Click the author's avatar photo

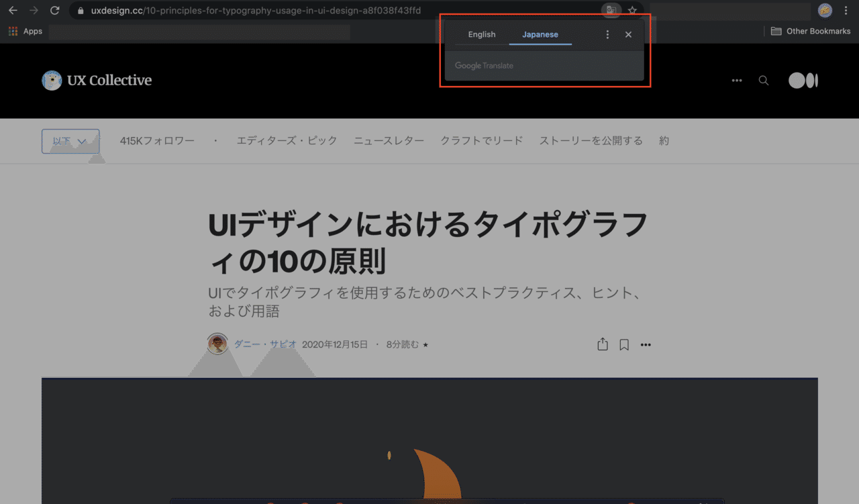[218, 344]
